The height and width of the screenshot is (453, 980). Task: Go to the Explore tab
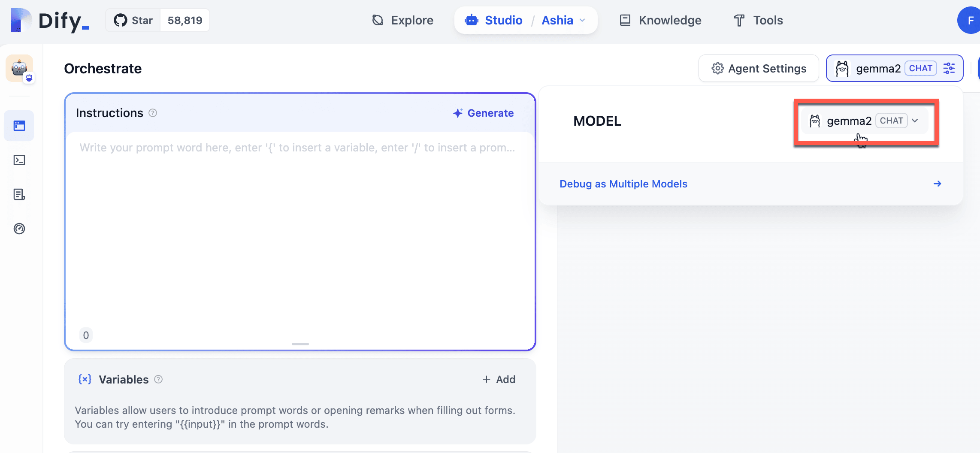tap(403, 20)
